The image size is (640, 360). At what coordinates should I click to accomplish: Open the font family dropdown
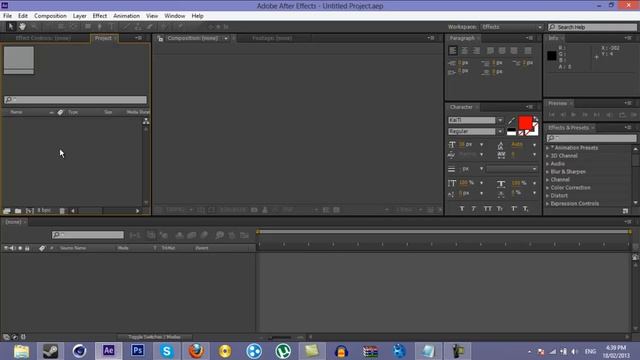pos(500,120)
